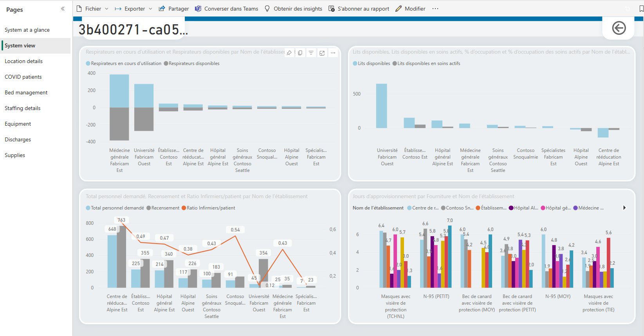Click the Total personnel demandé chart title
Screen dimensions: 644x336
pyautogui.click(x=197, y=197)
